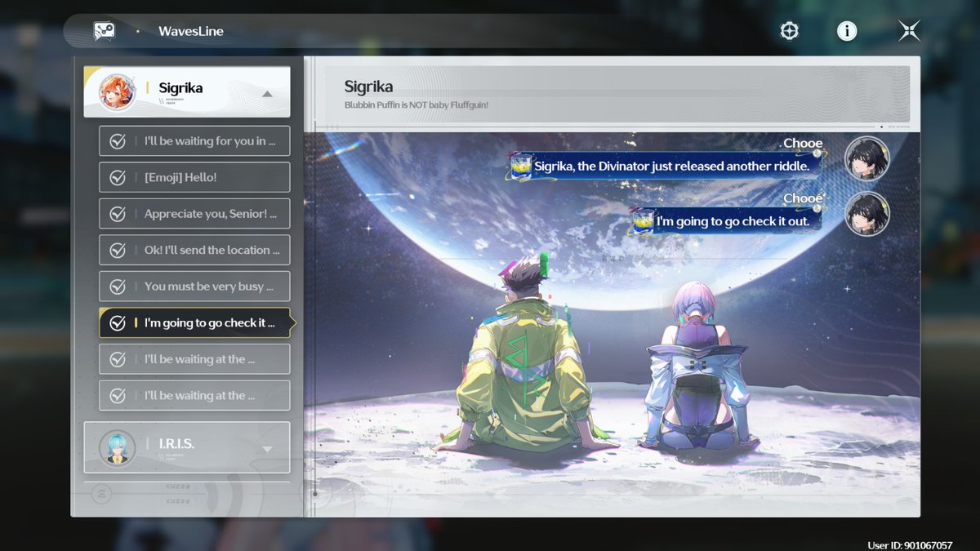The height and width of the screenshot is (551, 980).
Task: Click signature 'Blubbin Puffin is NOT baby Fluffguin!'
Action: click(416, 105)
